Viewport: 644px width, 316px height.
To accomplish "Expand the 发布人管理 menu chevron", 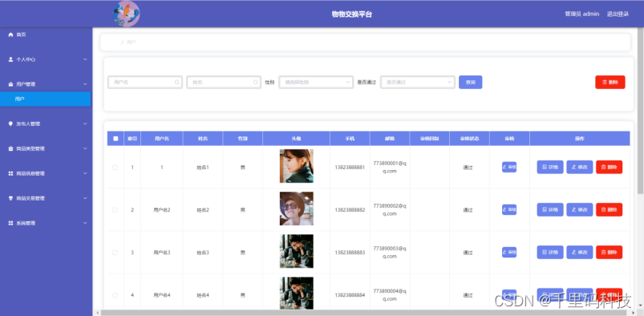I will pyautogui.click(x=85, y=124).
